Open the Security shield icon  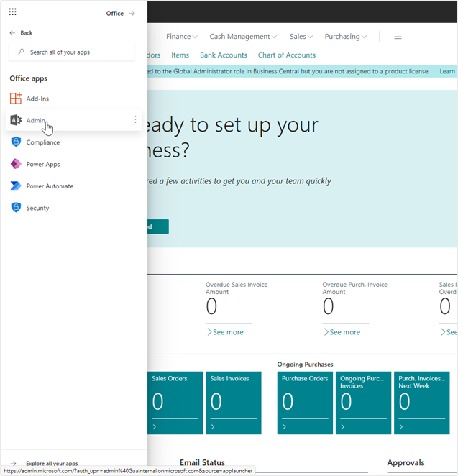point(16,208)
